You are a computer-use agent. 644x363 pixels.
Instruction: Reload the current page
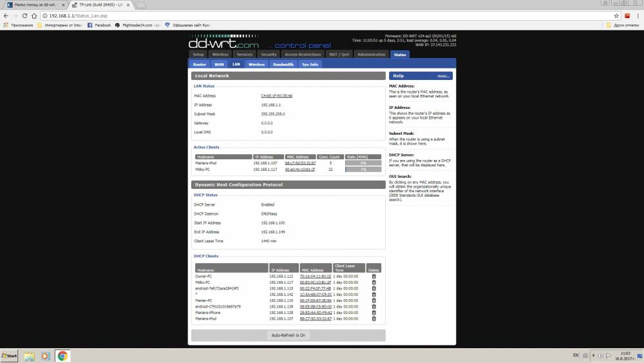tap(24, 15)
